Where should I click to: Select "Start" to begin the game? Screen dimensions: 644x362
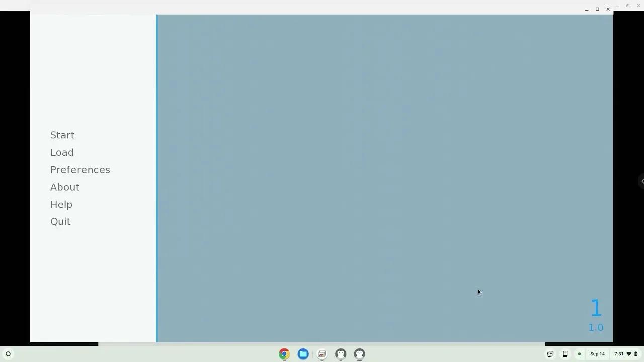point(62,135)
